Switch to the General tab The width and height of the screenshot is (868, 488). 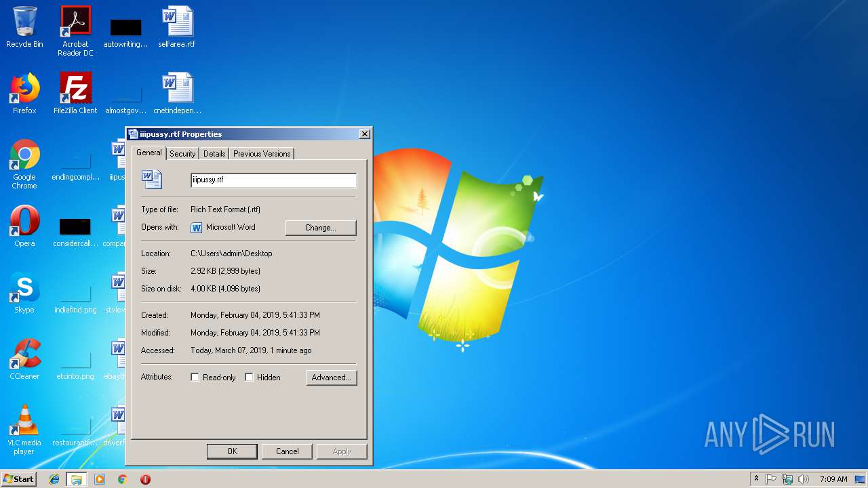(x=149, y=152)
